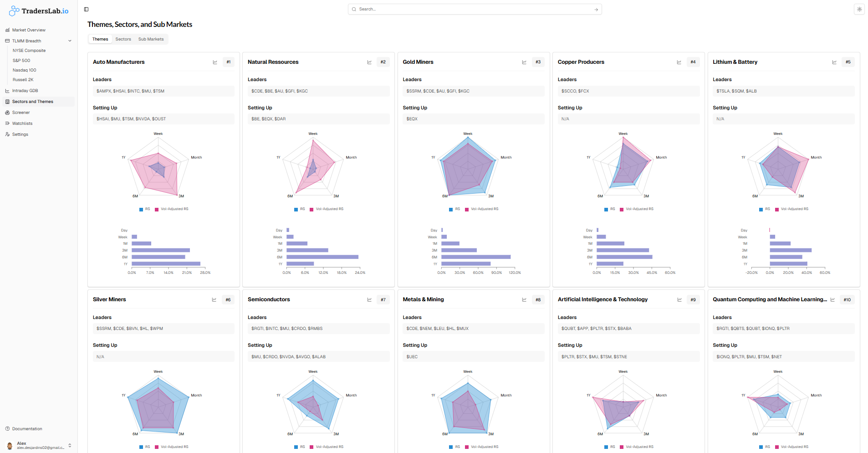Switch to the Sectors tab

(x=123, y=39)
